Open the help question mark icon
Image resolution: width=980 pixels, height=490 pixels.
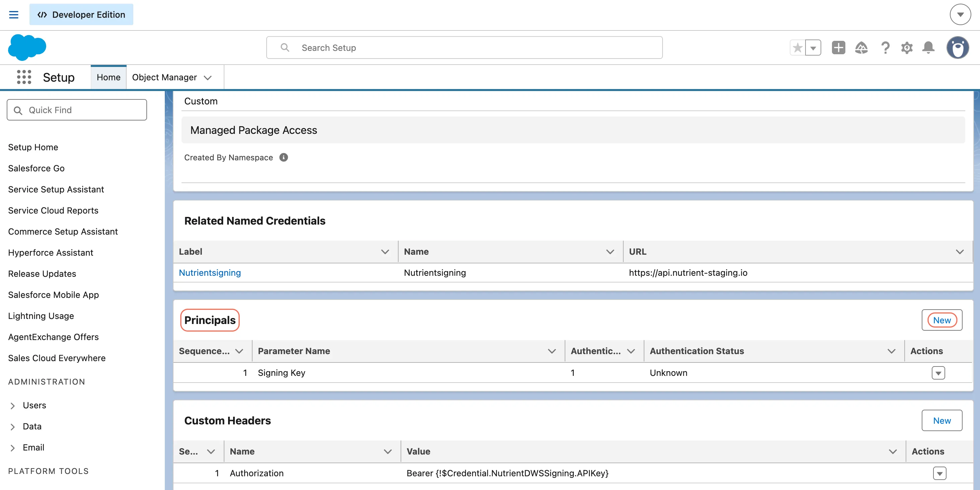click(x=885, y=48)
